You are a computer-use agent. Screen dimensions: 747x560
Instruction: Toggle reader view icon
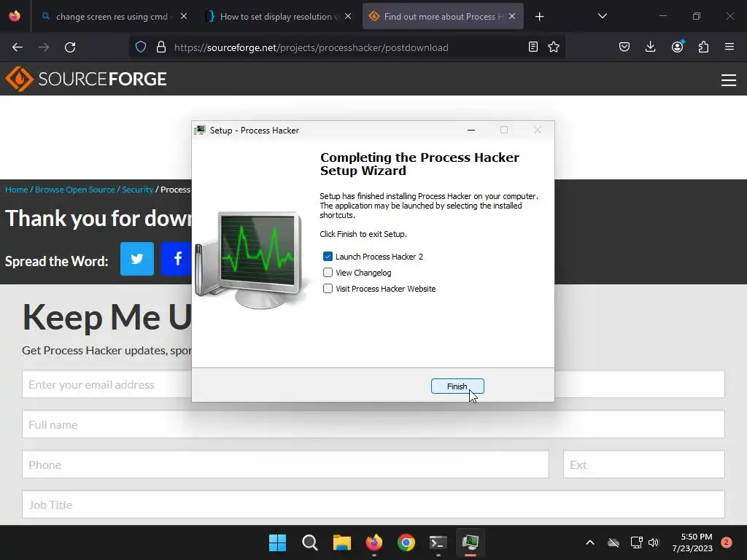(x=533, y=47)
